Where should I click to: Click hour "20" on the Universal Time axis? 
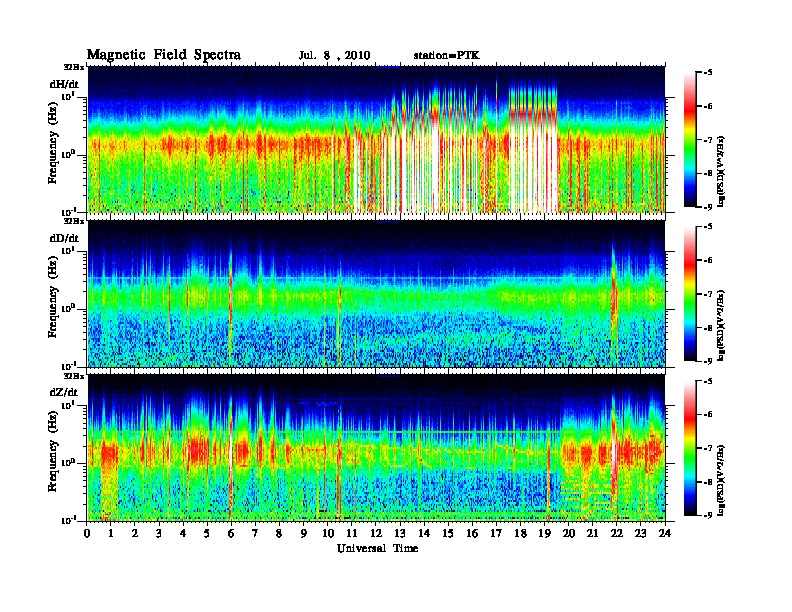[x=569, y=533]
